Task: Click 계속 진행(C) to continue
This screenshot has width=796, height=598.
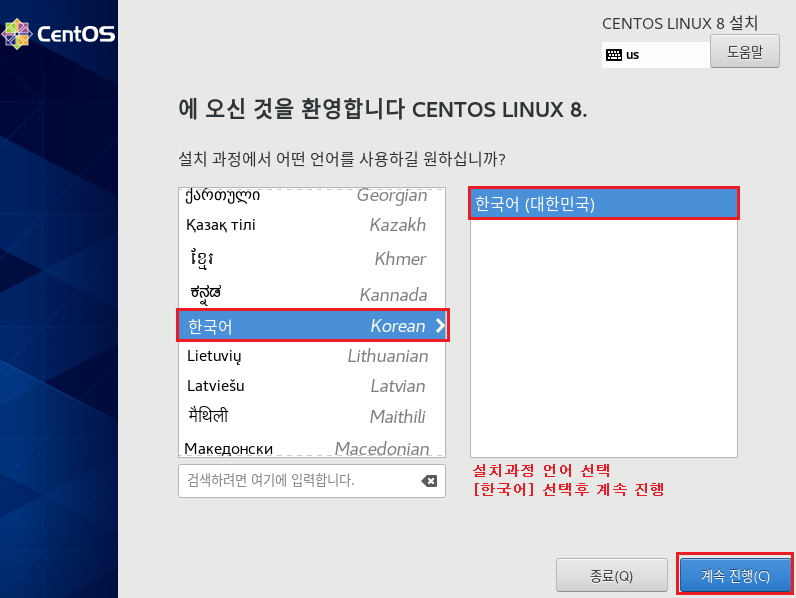Action: [735, 575]
